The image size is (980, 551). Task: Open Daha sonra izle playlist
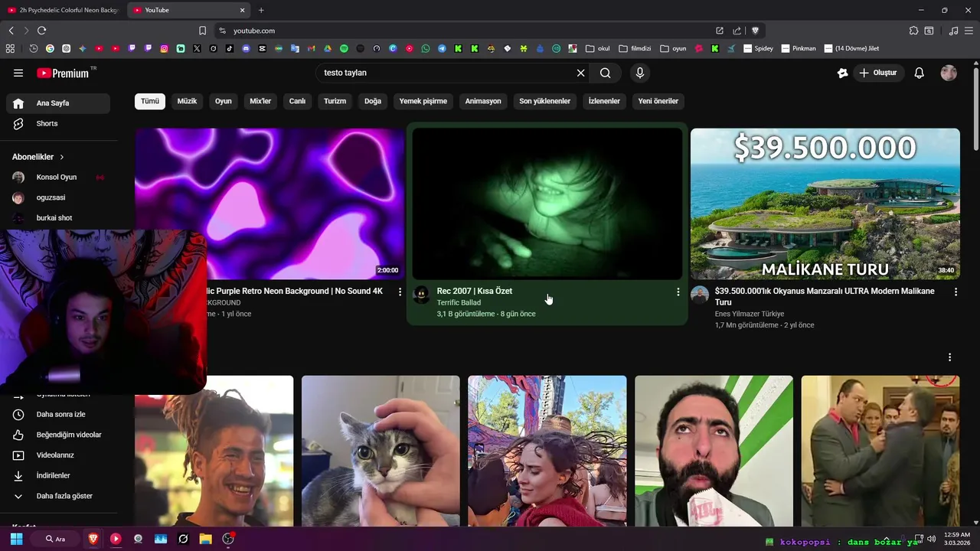pyautogui.click(x=58, y=414)
